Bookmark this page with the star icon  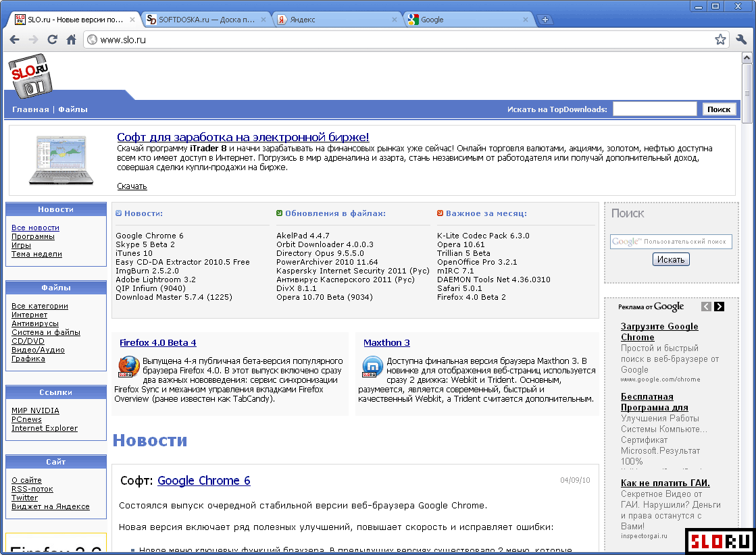click(x=720, y=40)
